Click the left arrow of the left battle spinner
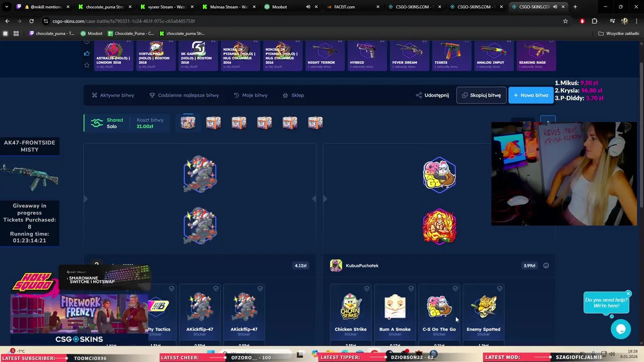This screenshot has width=644, height=362. pyautogui.click(x=86, y=199)
